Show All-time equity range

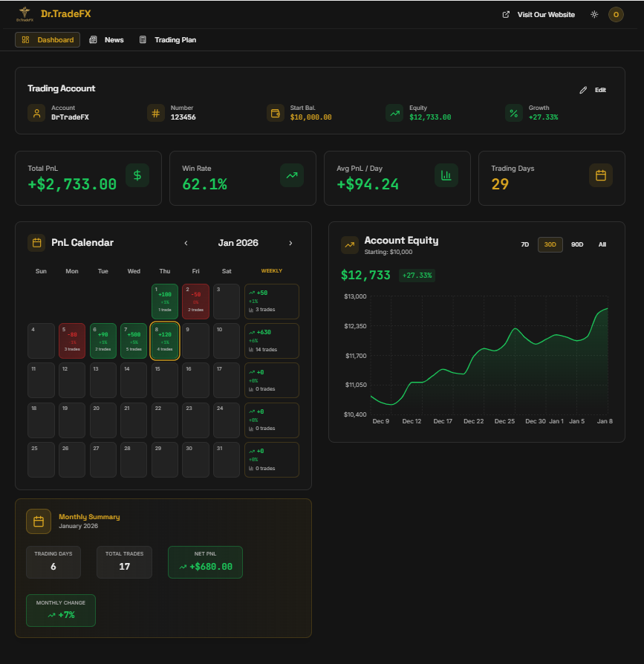pyautogui.click(x=602, y=244)
